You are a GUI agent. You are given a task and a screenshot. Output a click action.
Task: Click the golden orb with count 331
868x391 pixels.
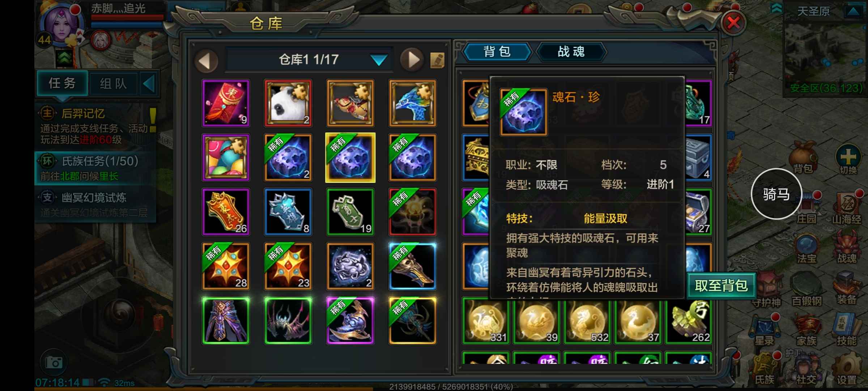click(486, 321)
